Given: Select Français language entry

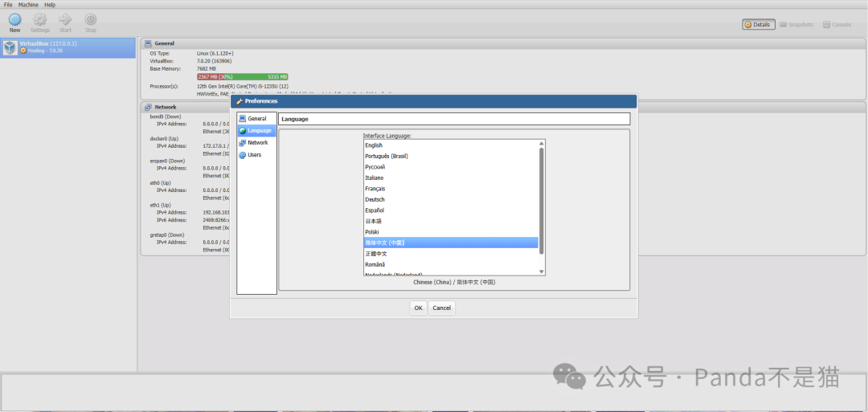Looking at the screenshot, I should pos(451,189).
